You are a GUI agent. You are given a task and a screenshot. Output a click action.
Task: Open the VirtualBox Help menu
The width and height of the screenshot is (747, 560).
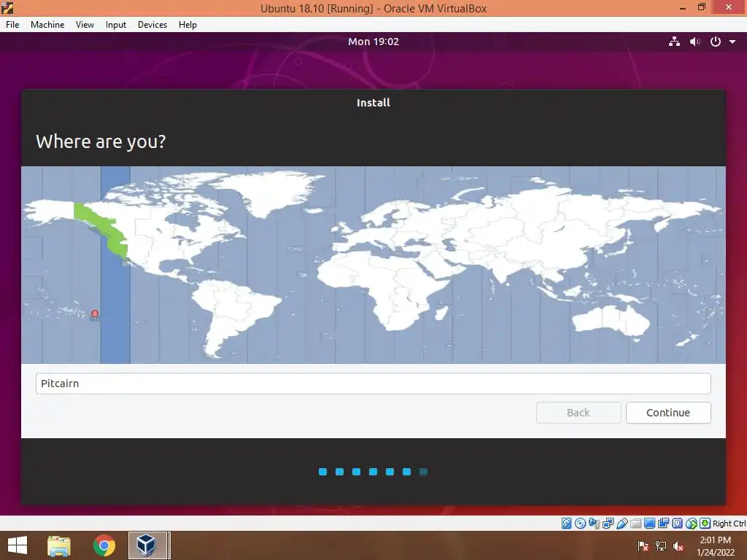(x=187, y=25)
